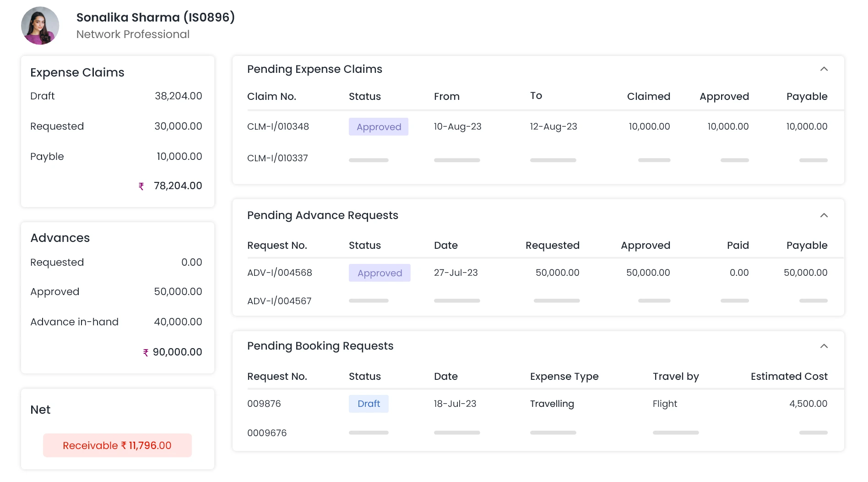Open advance request ADV-I/004567
Viewport: 868px width, 482px height.
279,301
